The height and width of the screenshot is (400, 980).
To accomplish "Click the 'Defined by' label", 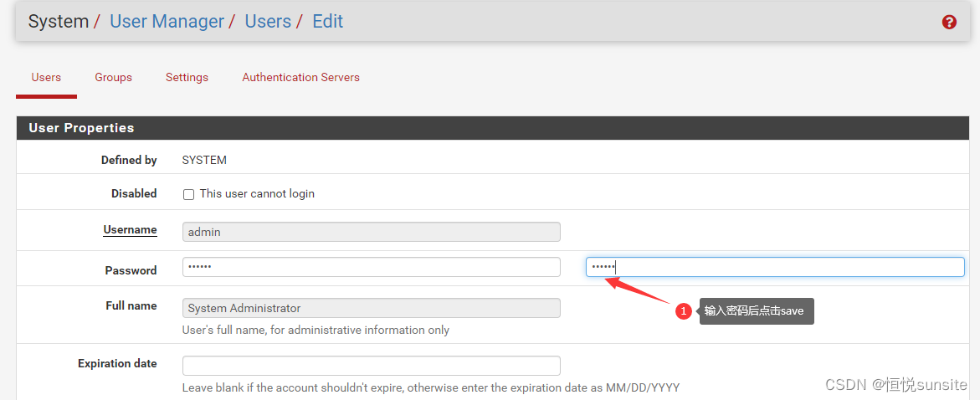I will coord(129,160).
